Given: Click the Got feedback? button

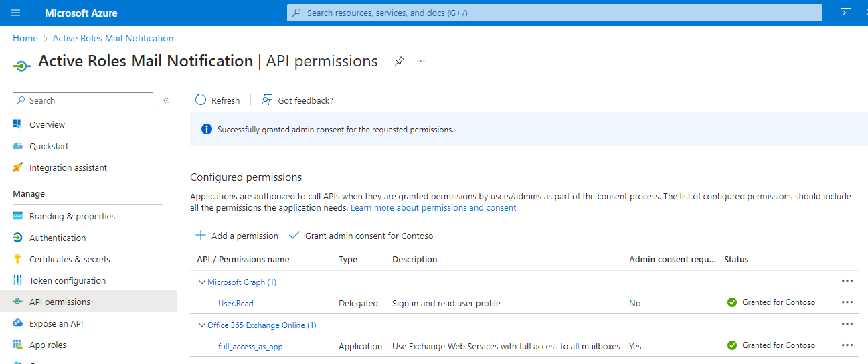Looking at the screenshot, I should pyautogui.click(x=297, y=100).
